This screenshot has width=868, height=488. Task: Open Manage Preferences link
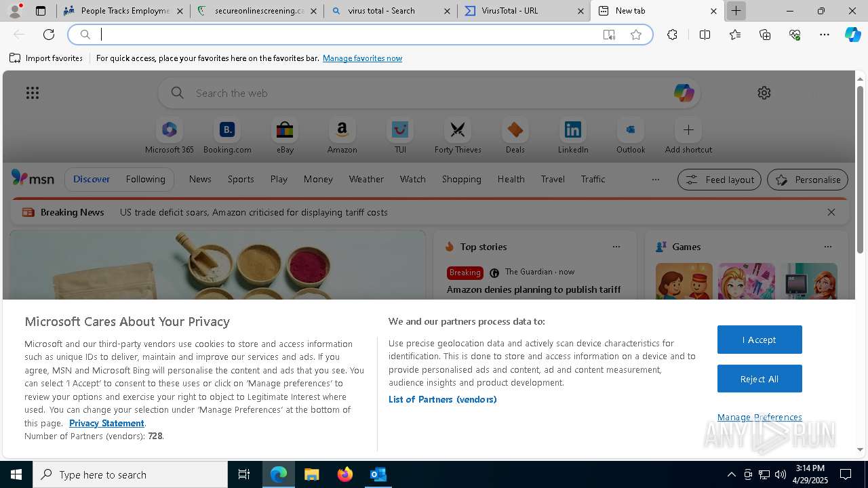click(x=759, y=417)
